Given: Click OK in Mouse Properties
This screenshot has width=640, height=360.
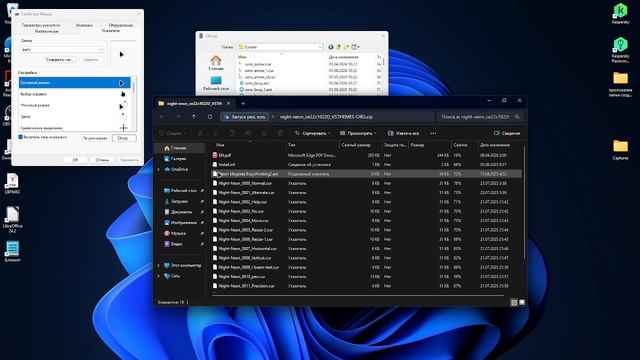Looking at the screenshot, I should 75,160.
